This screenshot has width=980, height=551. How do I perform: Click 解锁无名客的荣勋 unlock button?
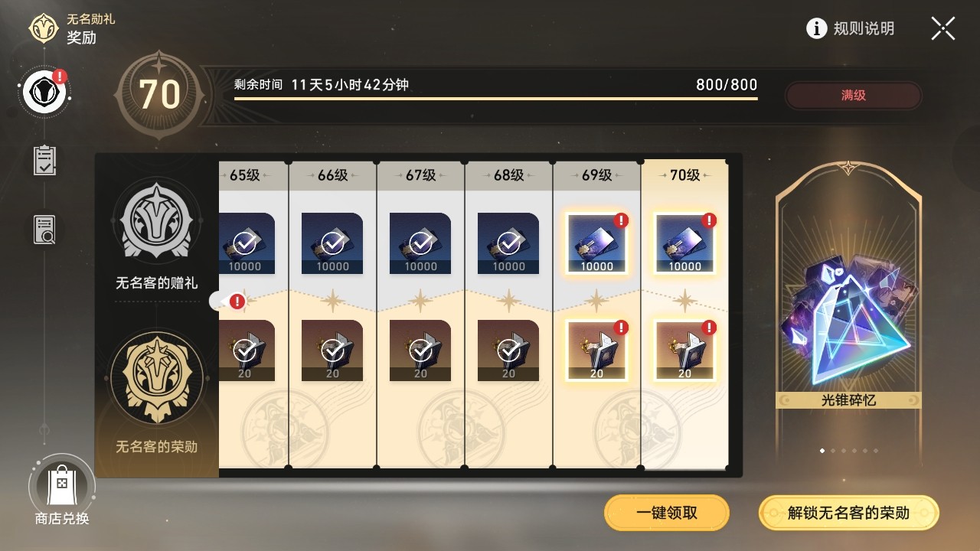[x=848, y=513]
